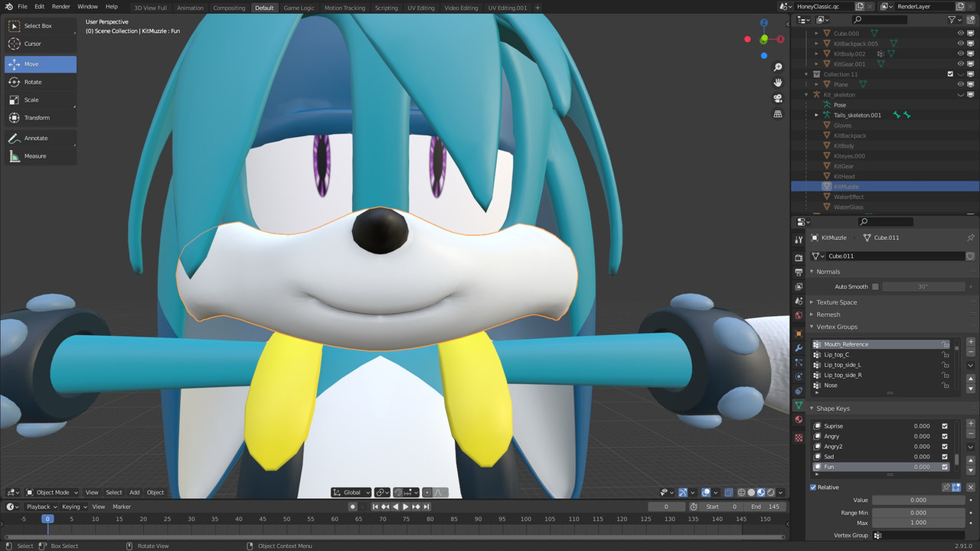
Task: Open the File menu
Action: click(22, 6)
